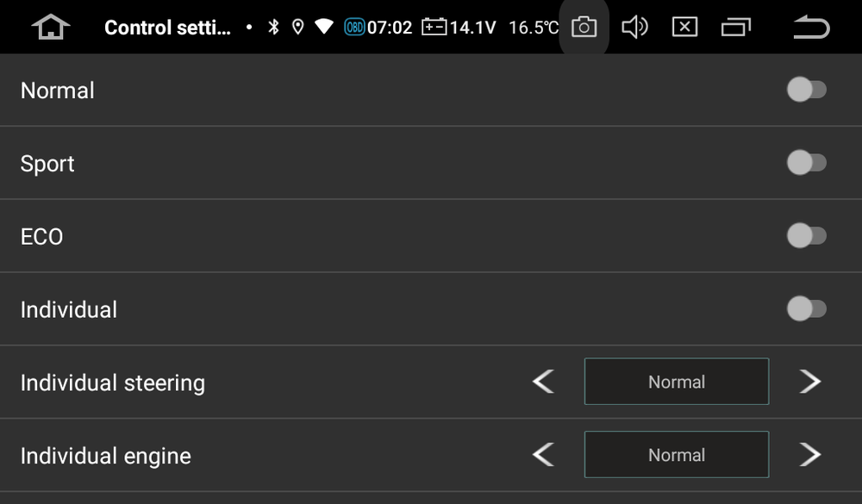The height and width of the screenshot is (504, 862).
Task: Tap the X close icon in status bar
Action: 684,27
